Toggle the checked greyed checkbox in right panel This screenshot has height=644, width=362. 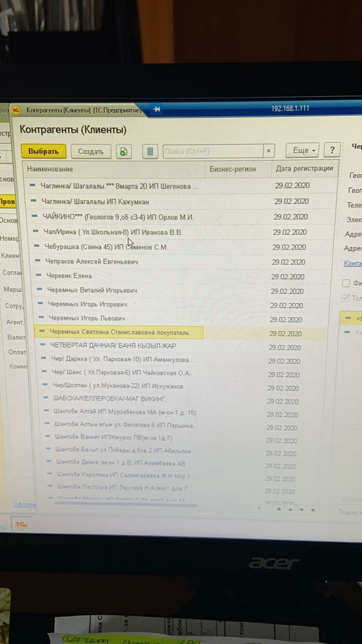pyautogui.click(x=345, y=298)
